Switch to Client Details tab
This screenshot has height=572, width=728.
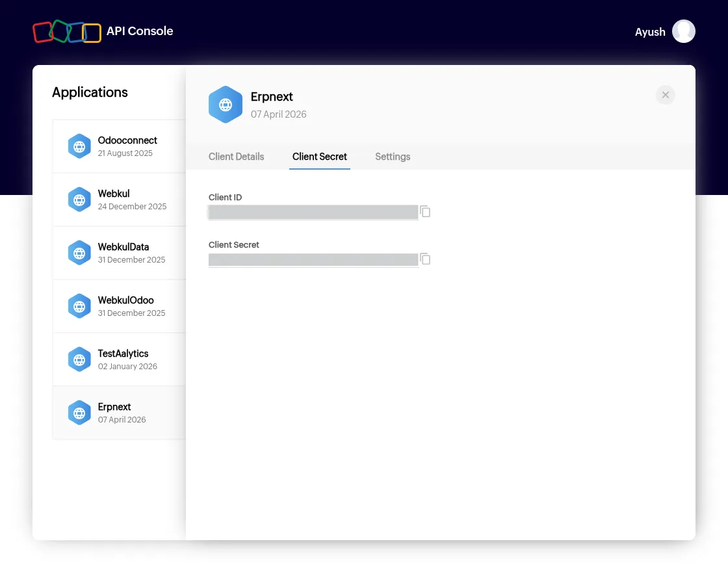(x=237, y=157)
